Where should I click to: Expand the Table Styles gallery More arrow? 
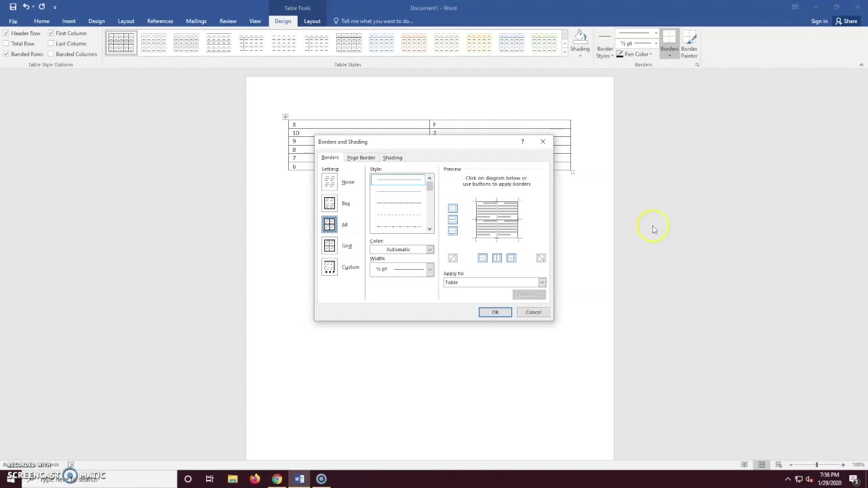564,52
